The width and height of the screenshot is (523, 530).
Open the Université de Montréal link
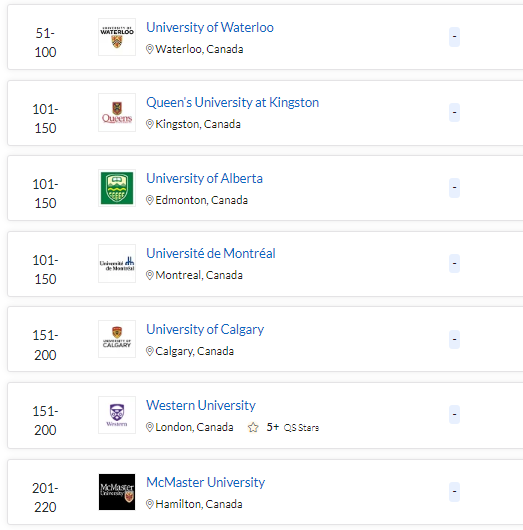(211, 254)
